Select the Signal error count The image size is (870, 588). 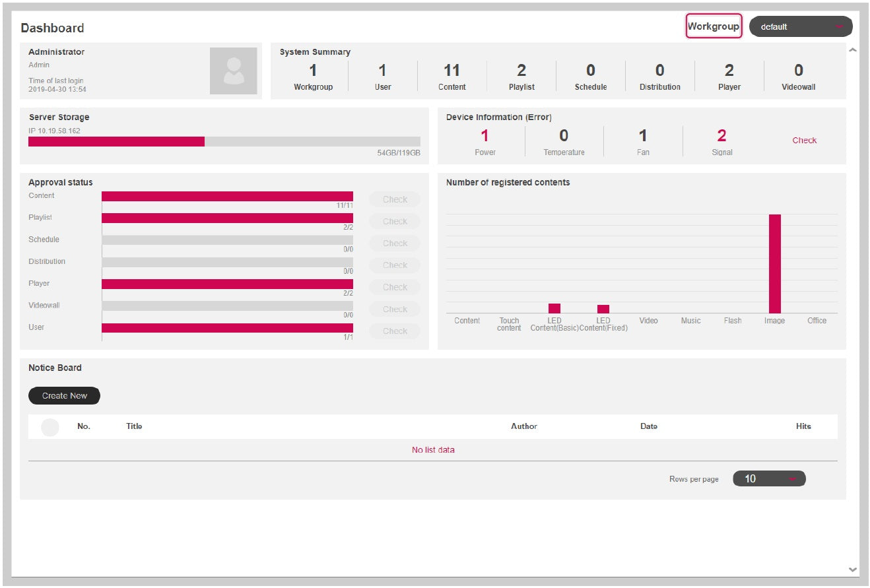(x=721, y=136)
